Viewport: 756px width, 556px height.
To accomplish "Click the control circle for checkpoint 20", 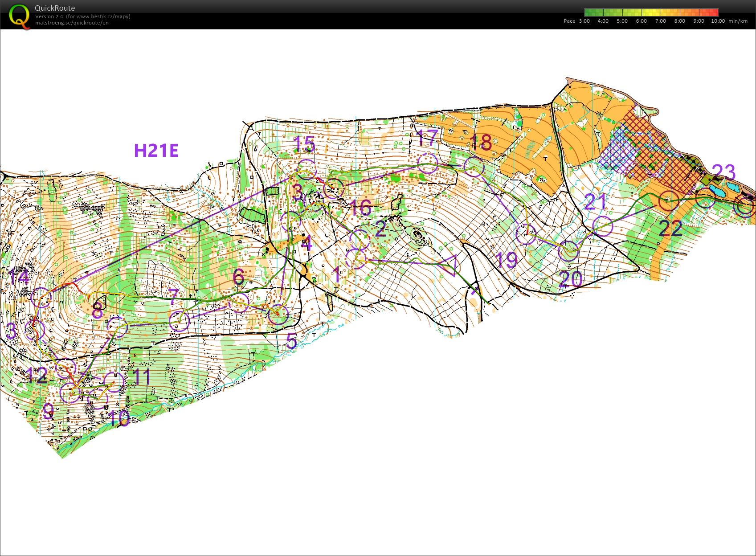I will 568,251.
